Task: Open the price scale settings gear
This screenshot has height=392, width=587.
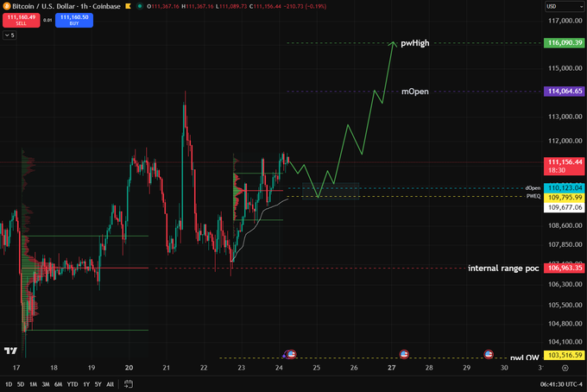Action: click(x=565, y=368)
